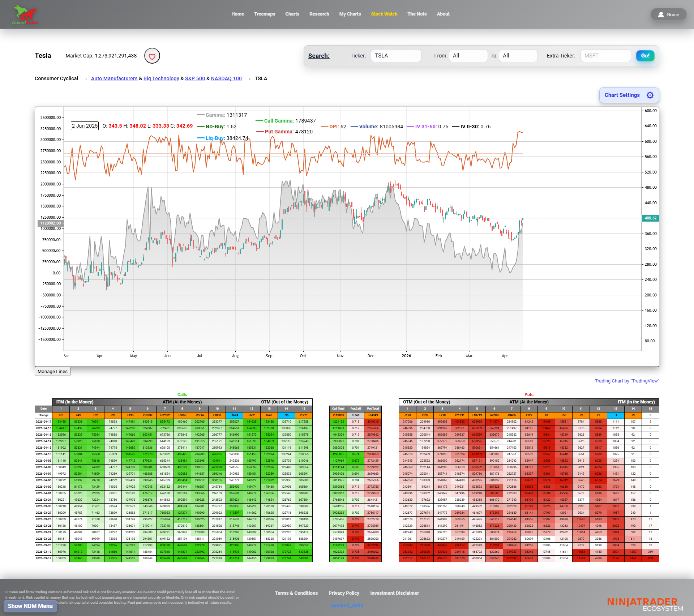Click the Manage Lines button
Viewport: 694px width, 616px height.
(52, 372)
